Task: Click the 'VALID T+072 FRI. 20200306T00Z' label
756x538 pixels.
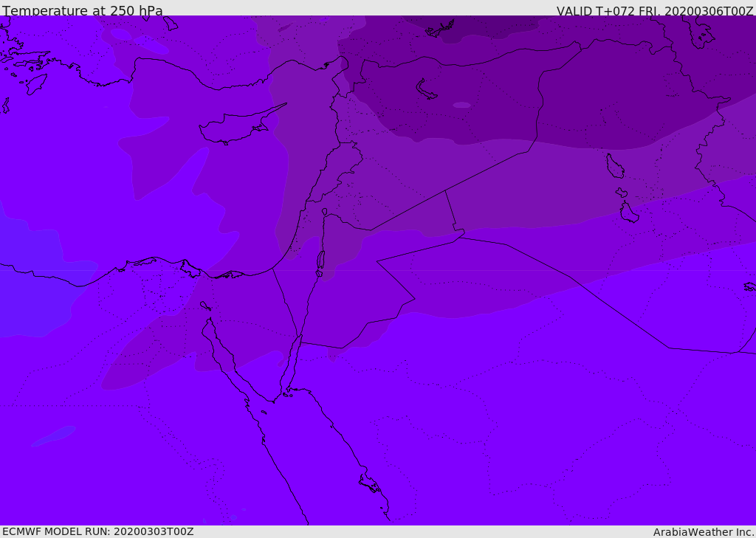Action: coord(655,11)
